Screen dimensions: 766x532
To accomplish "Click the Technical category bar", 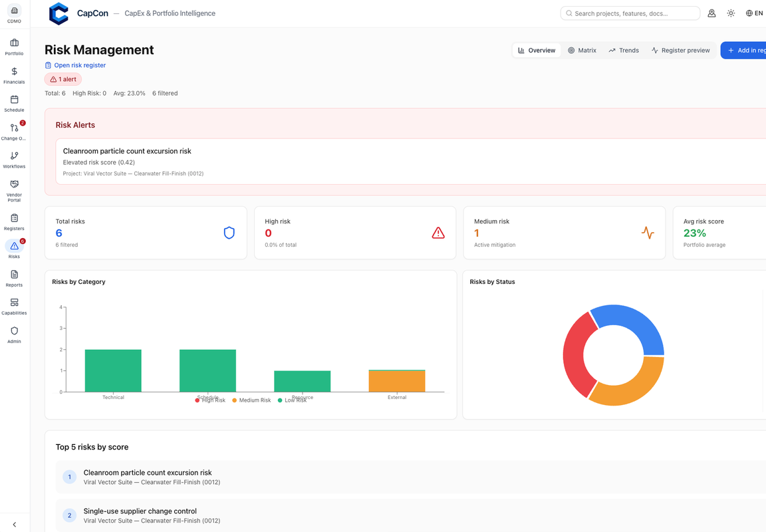I will click(x=113, y=371).
